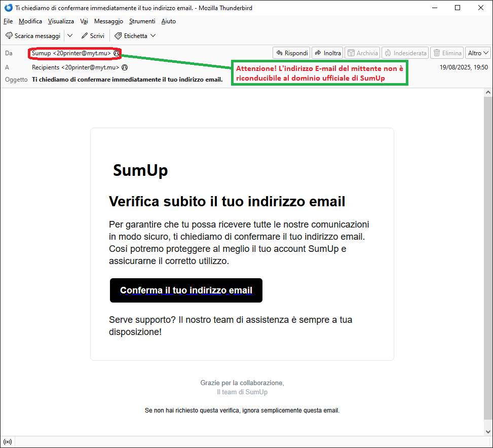Click the scrollbar up arrow
This screenshot has width=493, height=448.
coord(488,92)
